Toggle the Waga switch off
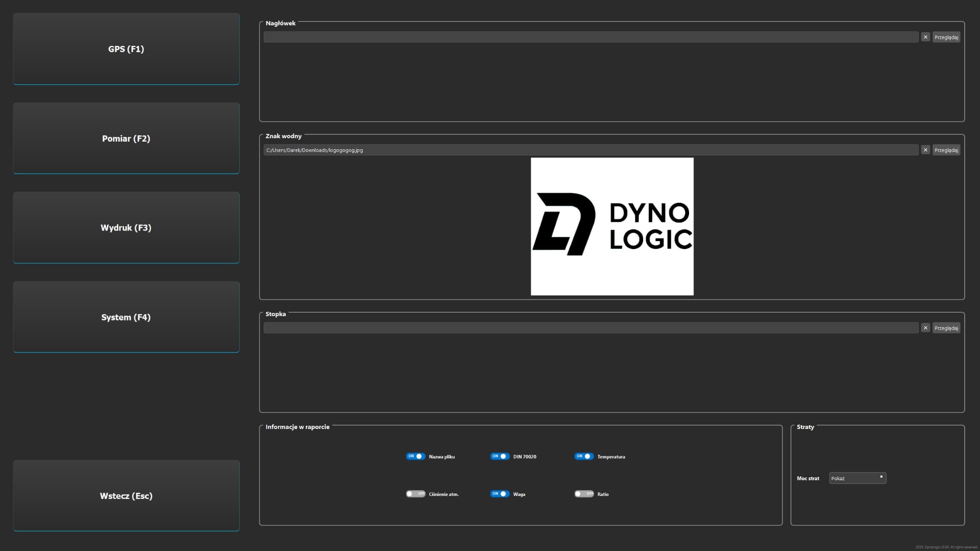 tap(500, 494)
